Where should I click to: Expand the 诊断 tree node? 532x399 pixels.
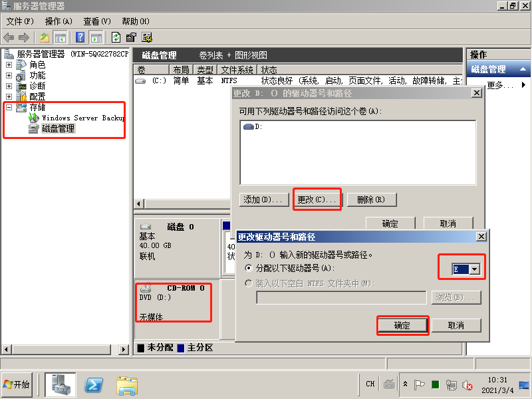9,86
